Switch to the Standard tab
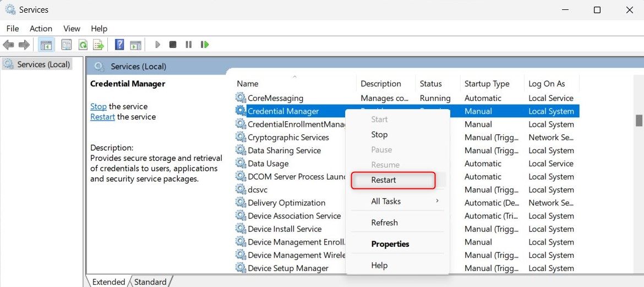 150,281
